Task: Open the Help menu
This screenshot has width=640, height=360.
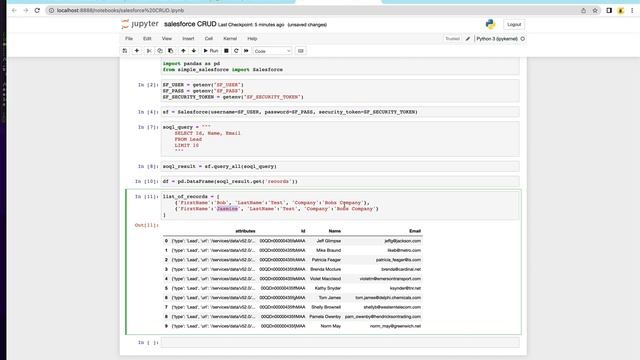Action: coord(252,38)
